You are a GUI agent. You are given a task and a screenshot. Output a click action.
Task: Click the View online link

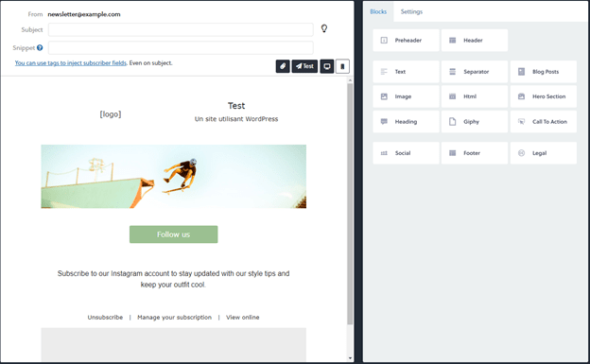243,318
